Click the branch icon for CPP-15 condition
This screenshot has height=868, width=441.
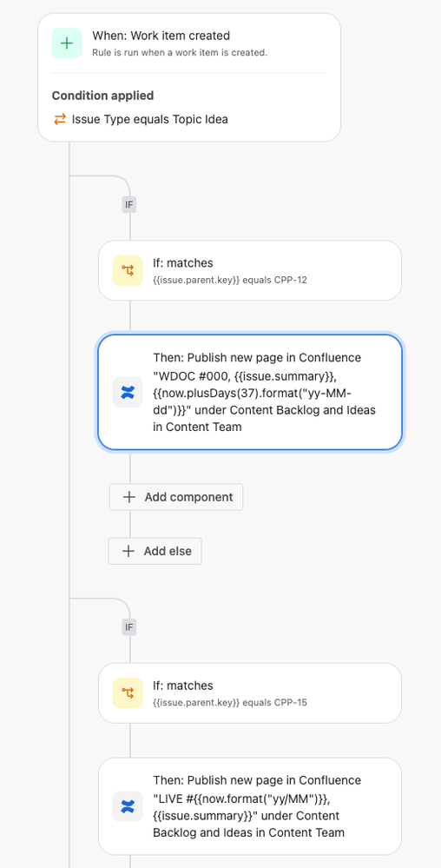tap(128, 693)
